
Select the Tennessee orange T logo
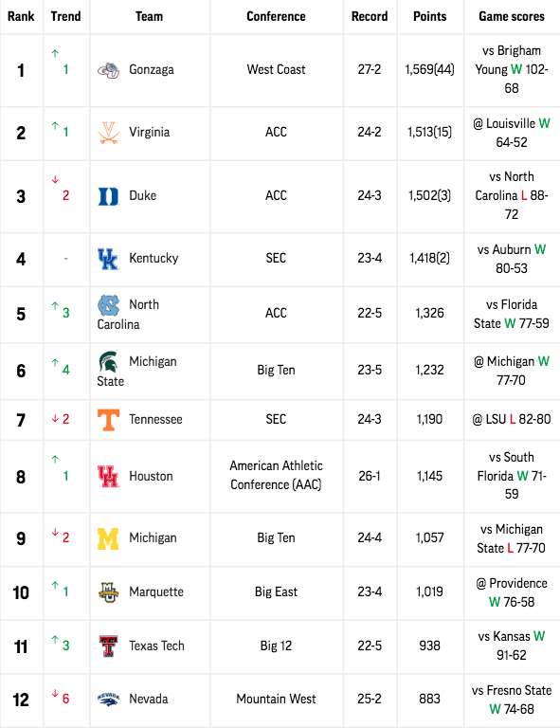[x=108, y=420]
